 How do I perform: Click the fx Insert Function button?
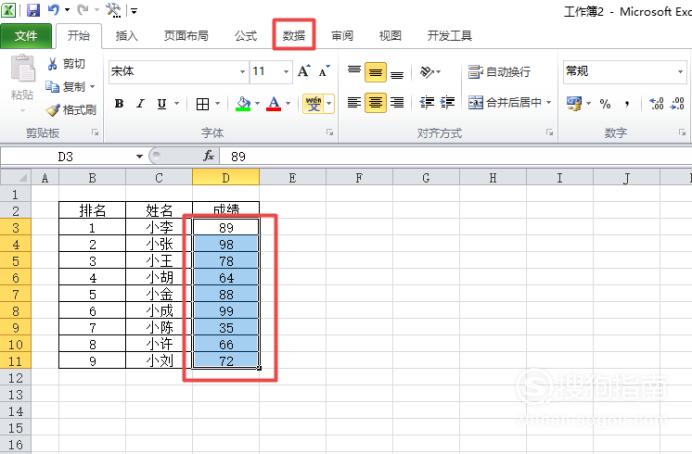(x=208, y=156)
